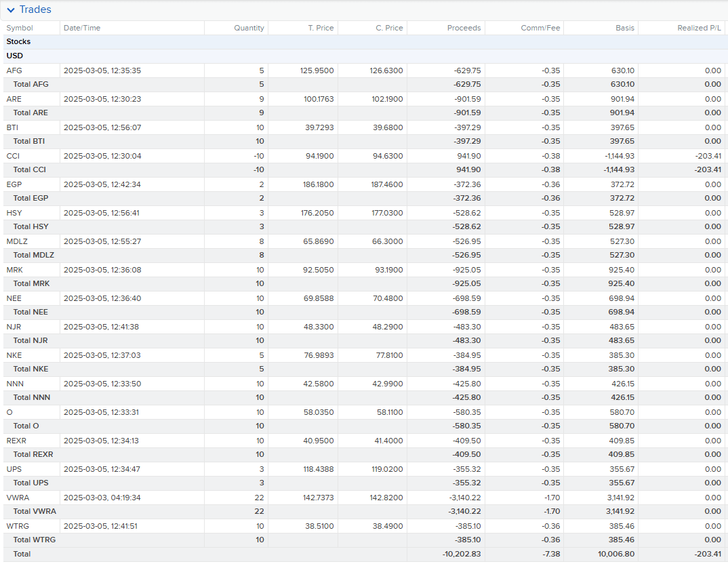Click the Proceeds column header
Image resolution: width=728 pixels, height=564 pixels.
click(x=464, y=28)
